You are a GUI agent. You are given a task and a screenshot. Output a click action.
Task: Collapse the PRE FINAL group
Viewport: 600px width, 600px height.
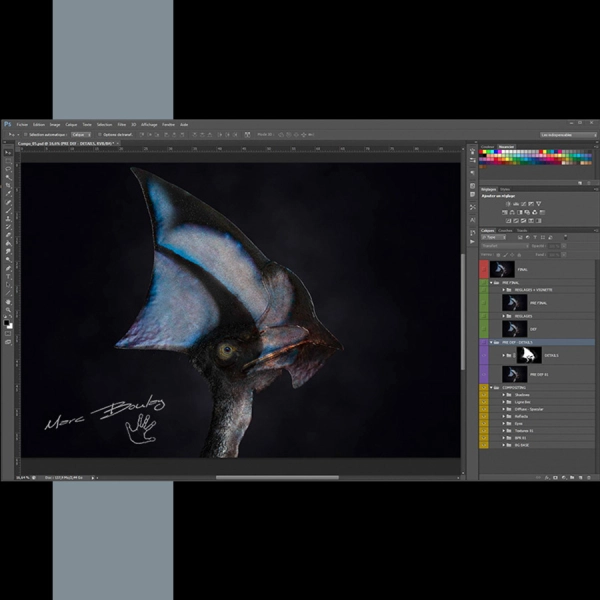coord(491,283)
